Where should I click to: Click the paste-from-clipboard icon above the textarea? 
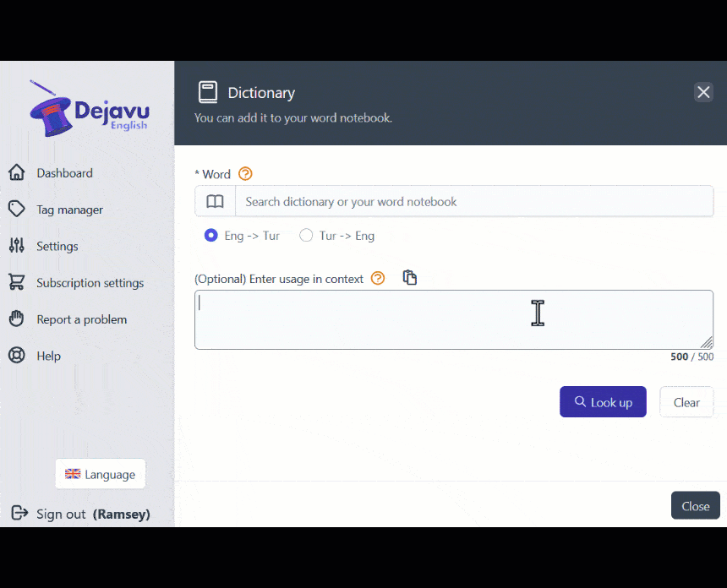[x=410, y=277]
